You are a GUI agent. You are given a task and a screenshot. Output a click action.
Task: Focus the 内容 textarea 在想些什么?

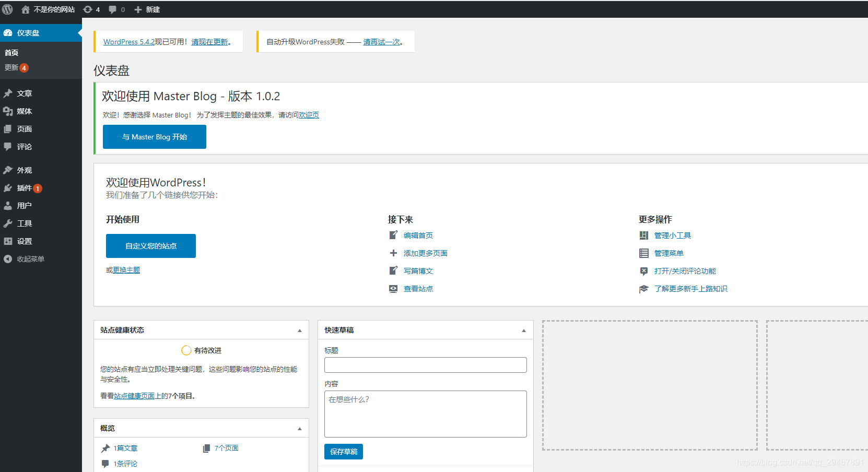426,414
